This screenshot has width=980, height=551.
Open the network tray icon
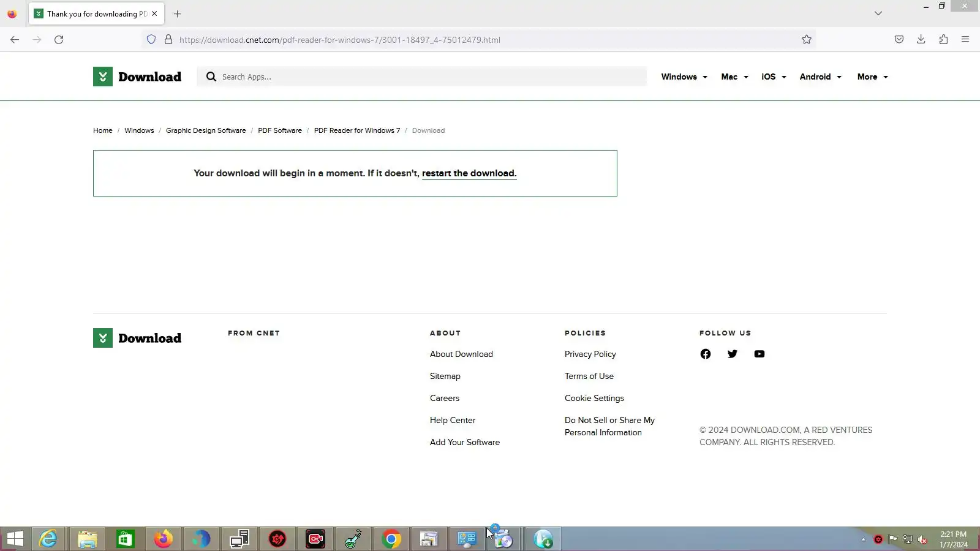pyautogui.click(x=908, y=539)
